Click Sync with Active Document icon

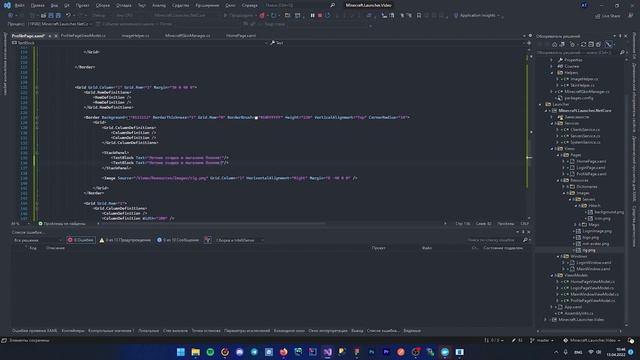tap(583, 44)
